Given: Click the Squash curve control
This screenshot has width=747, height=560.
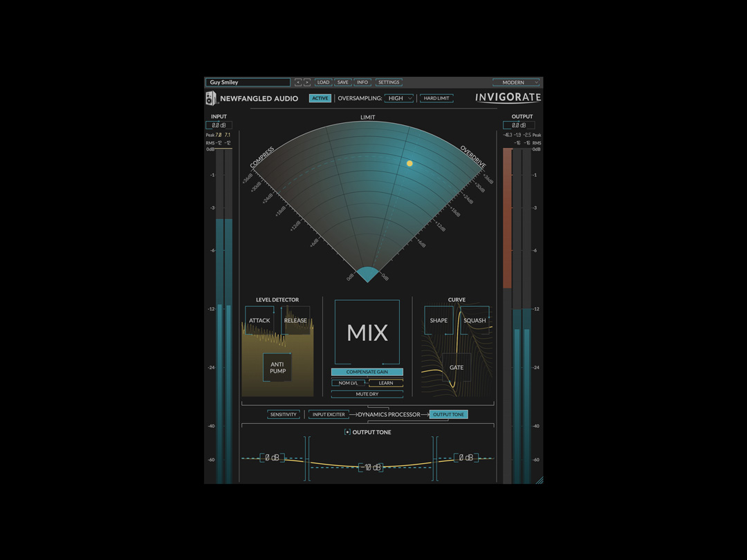Looking at the screenshot, I should (474, 321).
